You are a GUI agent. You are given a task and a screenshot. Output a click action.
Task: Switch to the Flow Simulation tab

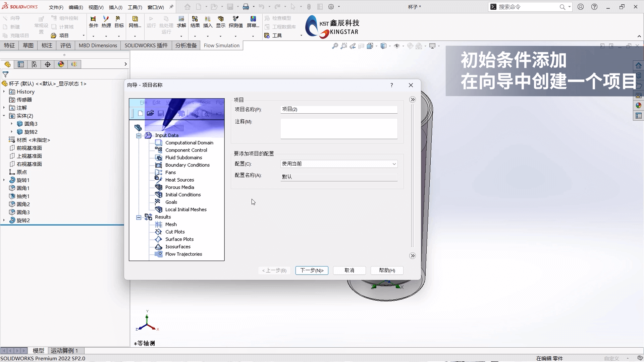(221, 45)
